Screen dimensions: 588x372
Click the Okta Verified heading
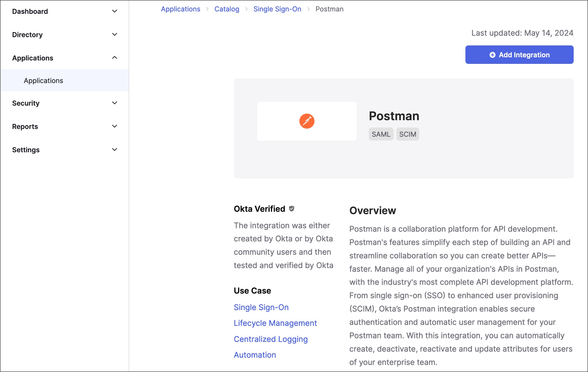[259, 209]
